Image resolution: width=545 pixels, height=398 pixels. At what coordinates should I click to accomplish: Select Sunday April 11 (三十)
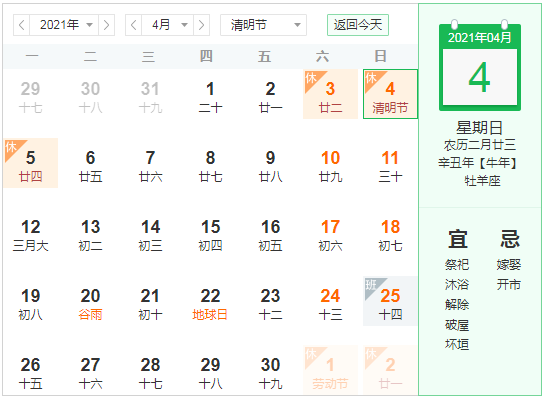(x=390, y=163)
